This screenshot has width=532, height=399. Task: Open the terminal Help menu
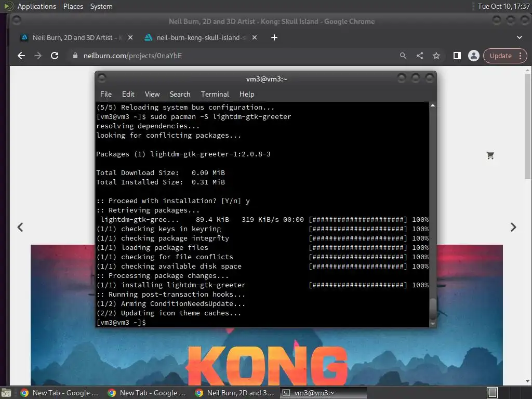(247, 94)
